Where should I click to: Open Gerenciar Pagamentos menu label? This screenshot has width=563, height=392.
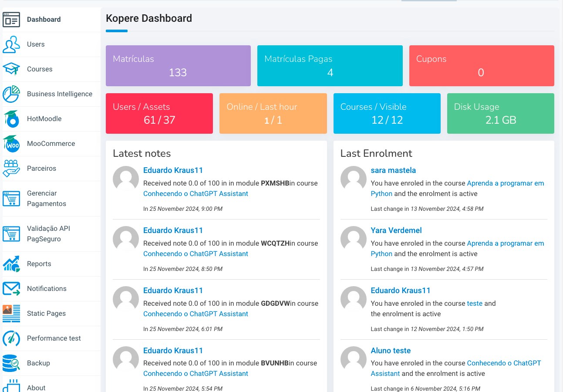tap(47, 199)
